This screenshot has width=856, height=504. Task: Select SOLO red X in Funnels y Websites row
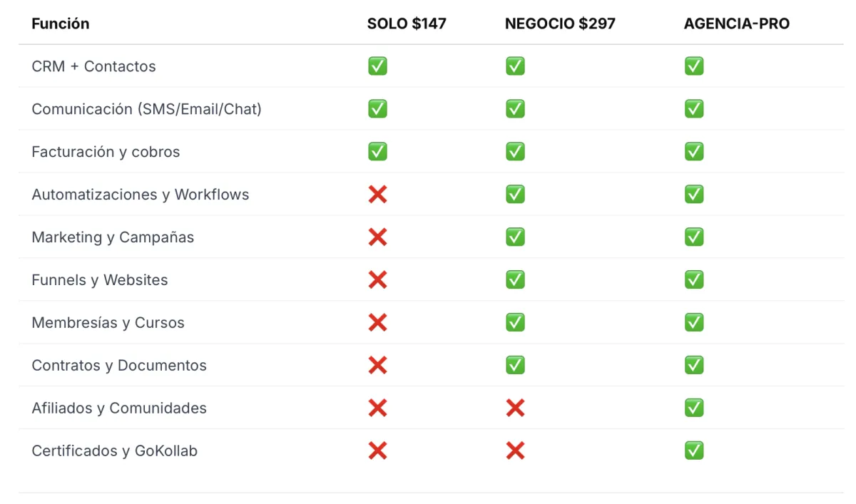[x=377, y=279]
